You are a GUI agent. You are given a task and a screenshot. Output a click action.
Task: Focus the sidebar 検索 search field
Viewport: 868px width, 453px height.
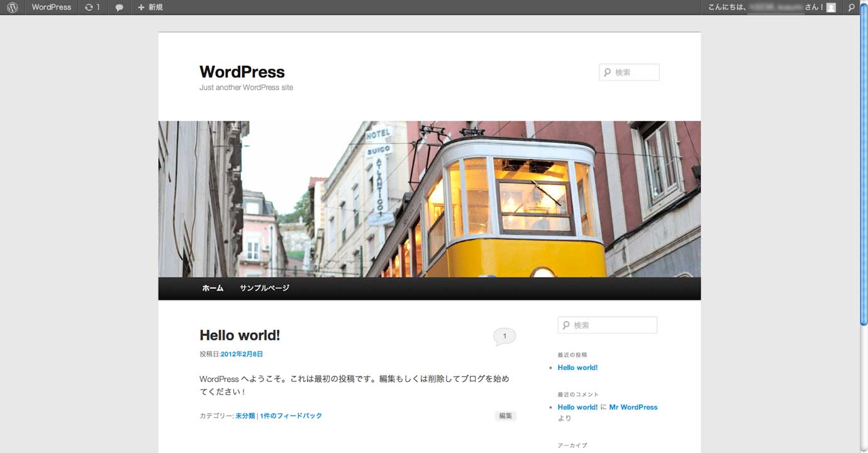point(608,325)
